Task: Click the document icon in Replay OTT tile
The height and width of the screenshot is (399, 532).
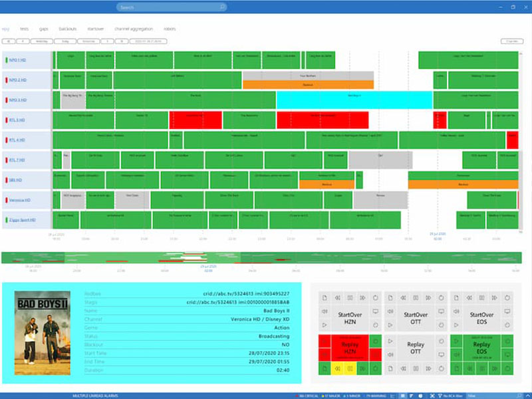Action: click(x=390, y=368)
